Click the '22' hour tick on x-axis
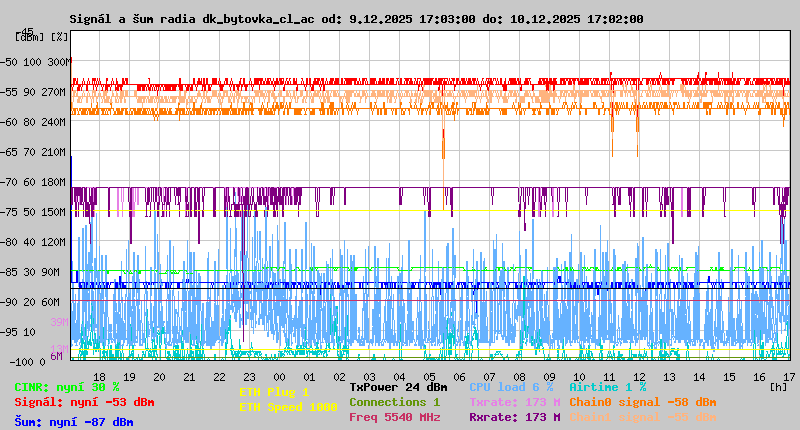Image resolution: width=800 pixels, height=430 pixels. point(219,377)
